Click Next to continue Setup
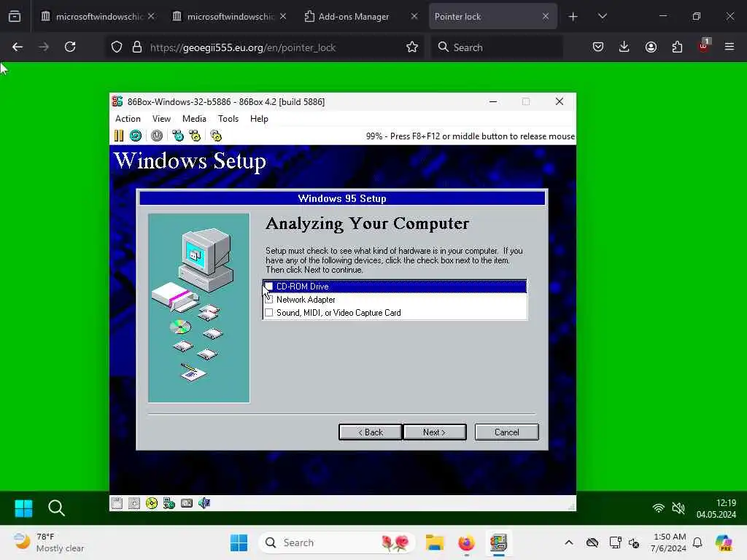 (x=435, y=432)
